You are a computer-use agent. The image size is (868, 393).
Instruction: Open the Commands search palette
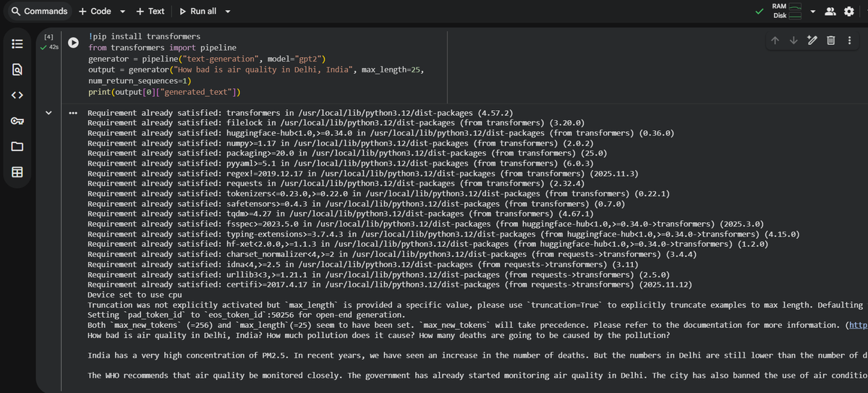(x=40, y=11)
